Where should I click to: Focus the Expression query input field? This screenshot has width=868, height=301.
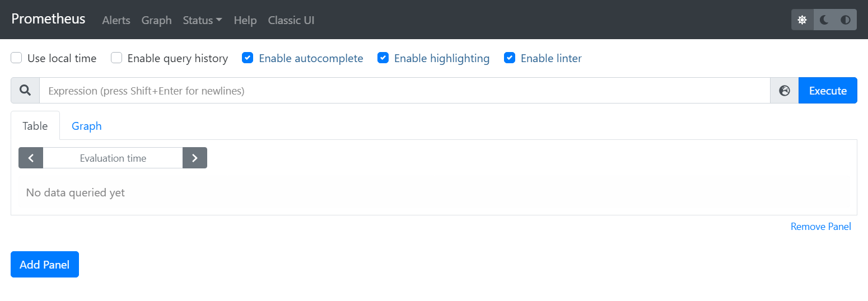point(404,91)
